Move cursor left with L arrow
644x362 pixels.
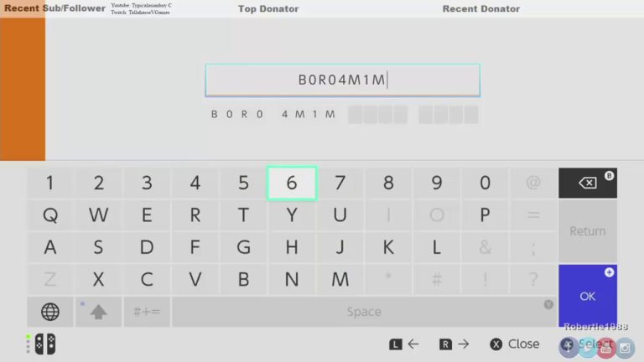[404, 344]
